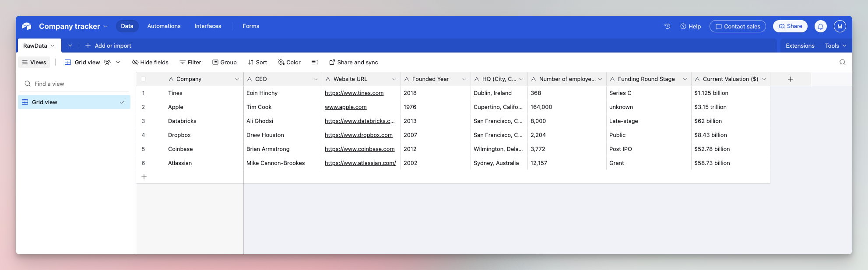Select the $3.15 trillion valuation cell
The width and height of the screenshot is (868, 270).
click(731, 107)
